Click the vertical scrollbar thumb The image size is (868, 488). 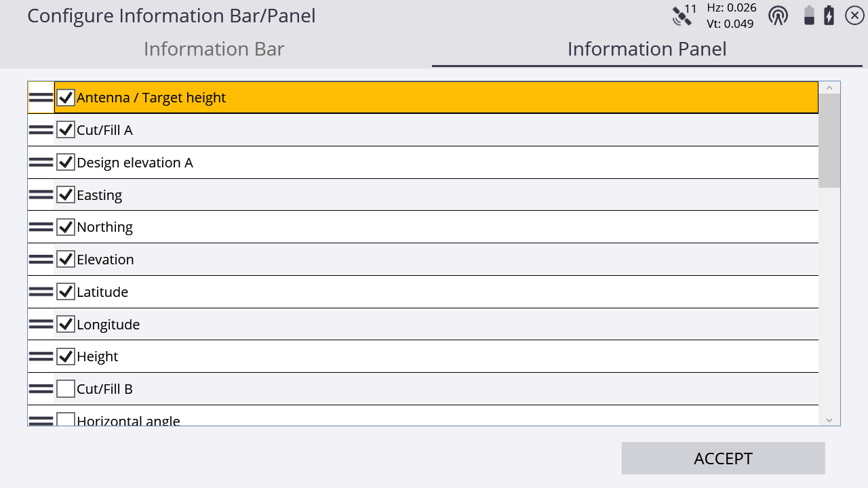click(829, 141)
